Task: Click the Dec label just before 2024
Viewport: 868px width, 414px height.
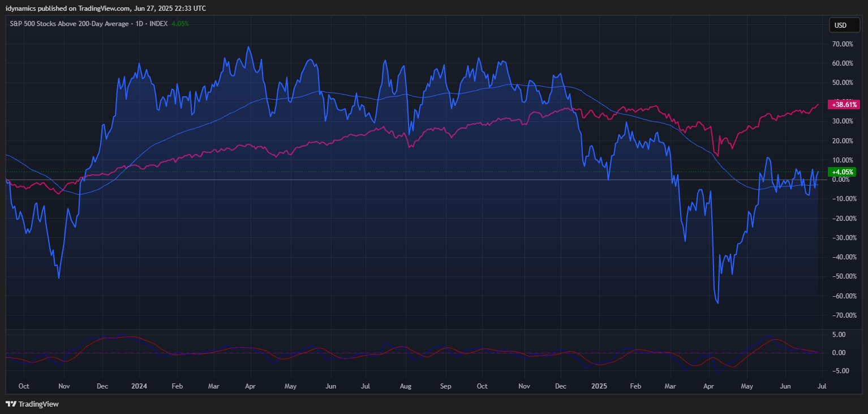Action: pos(102,386)
